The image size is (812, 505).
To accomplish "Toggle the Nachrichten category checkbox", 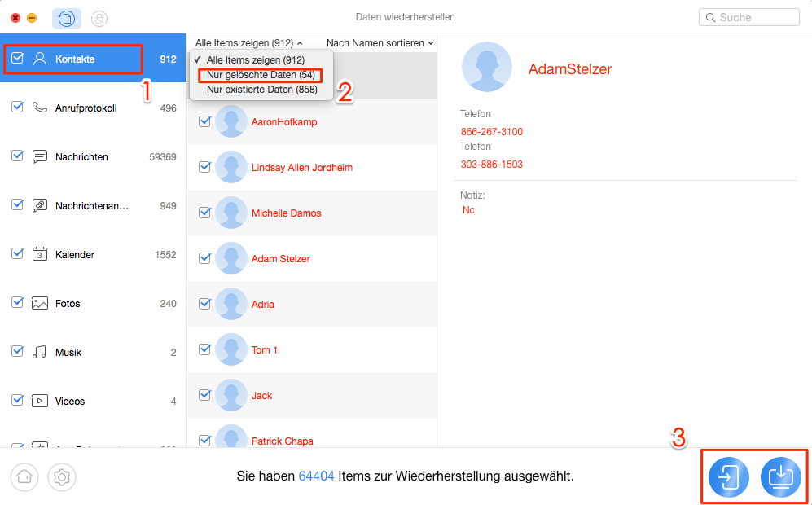I will (18, 156).
